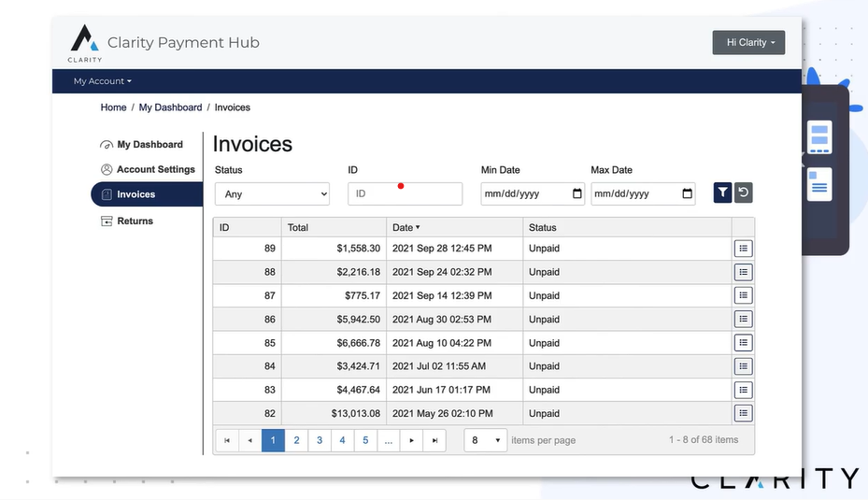Image resolution: width=868 pixels, height=500 pixels.
Task: Click the Unpaid status of invoice 87
Action: [544, 295]
